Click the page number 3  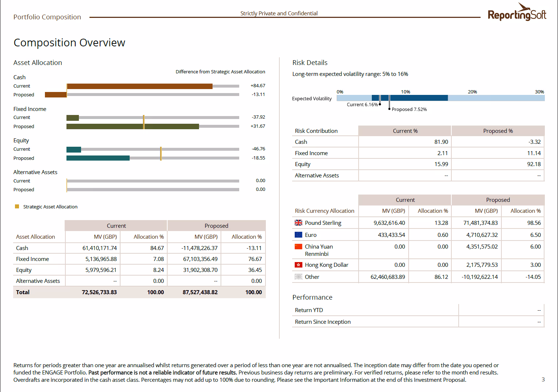click(x=543, y=379)
